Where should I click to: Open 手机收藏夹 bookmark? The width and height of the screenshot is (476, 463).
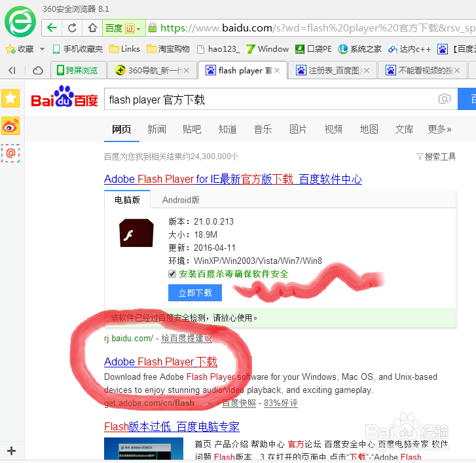point(78,49)
